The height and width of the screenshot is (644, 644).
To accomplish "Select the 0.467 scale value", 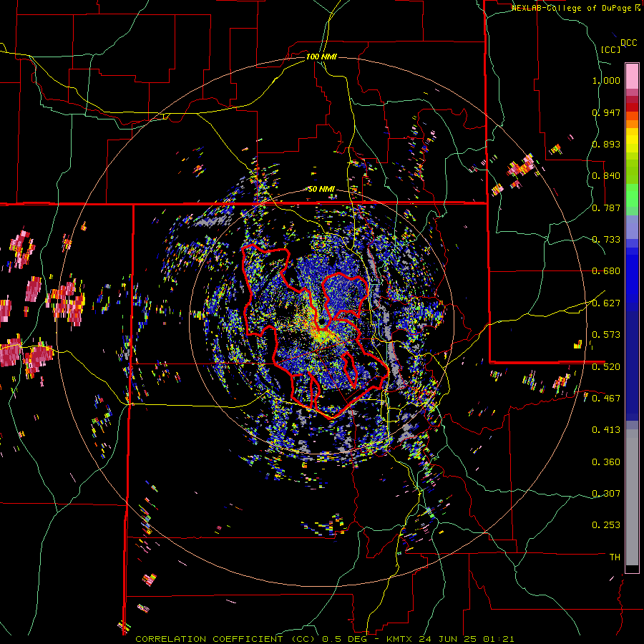I will tap(606, 399).
